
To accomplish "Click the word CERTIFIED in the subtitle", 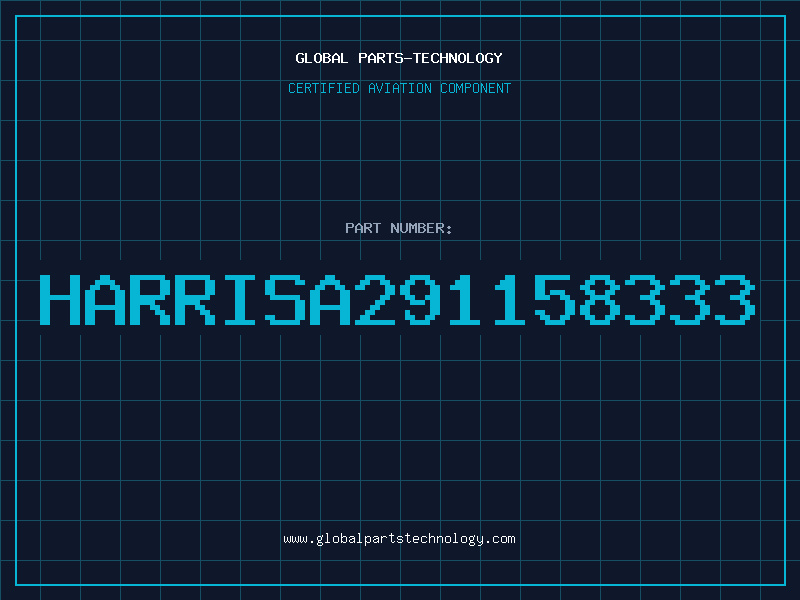I will click(x=324, y=88).
